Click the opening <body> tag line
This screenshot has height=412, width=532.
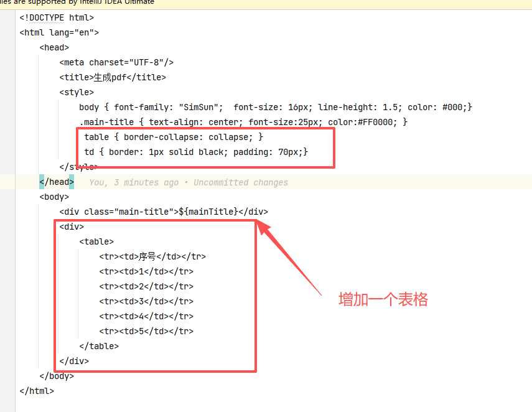(x=54, y=197)
